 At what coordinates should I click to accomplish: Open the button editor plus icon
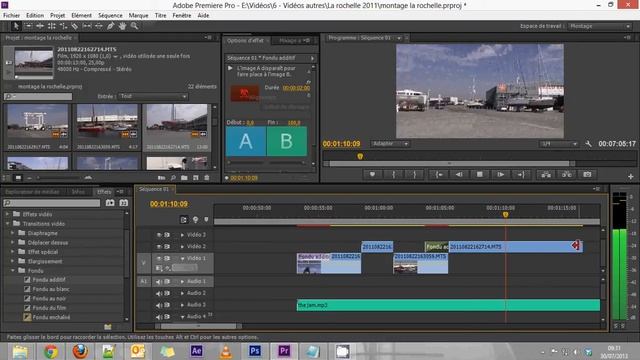[631, 176]
